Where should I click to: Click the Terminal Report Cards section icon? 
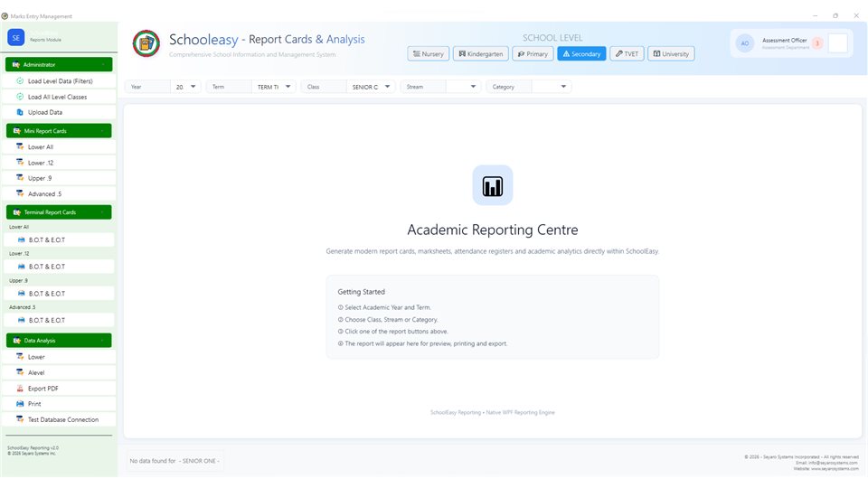(16, 212)
